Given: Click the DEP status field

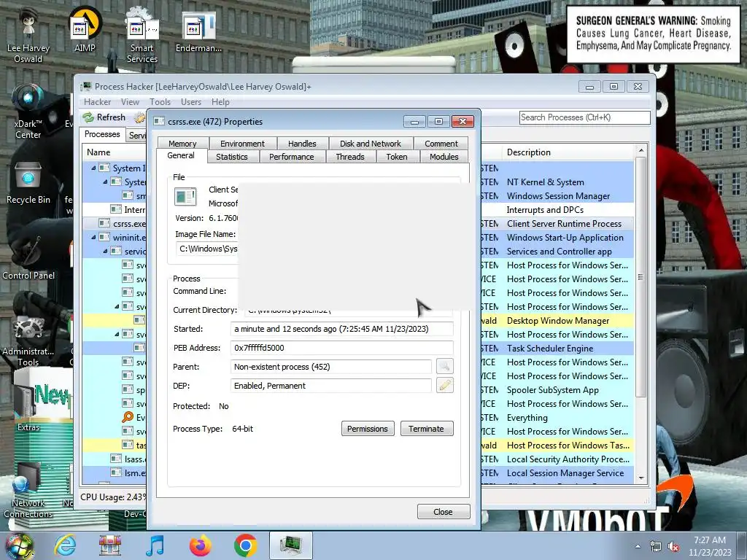Looking at the screenshot, I should [x=331, y=385].
